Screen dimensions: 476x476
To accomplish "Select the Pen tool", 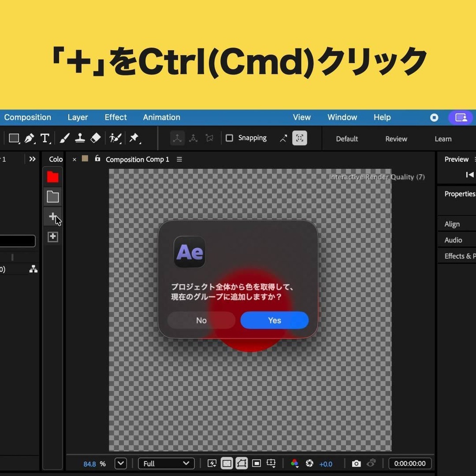I will click(x=28, y=138).
